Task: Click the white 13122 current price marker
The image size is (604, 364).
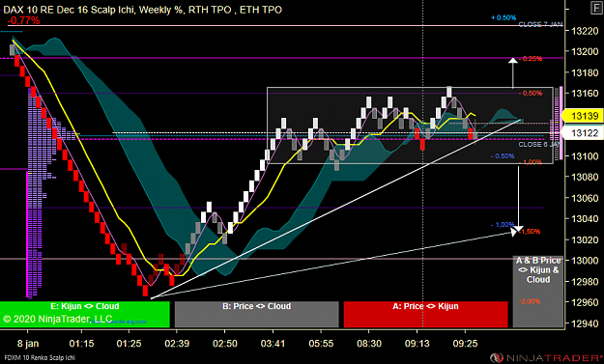Action: [582, 133]
